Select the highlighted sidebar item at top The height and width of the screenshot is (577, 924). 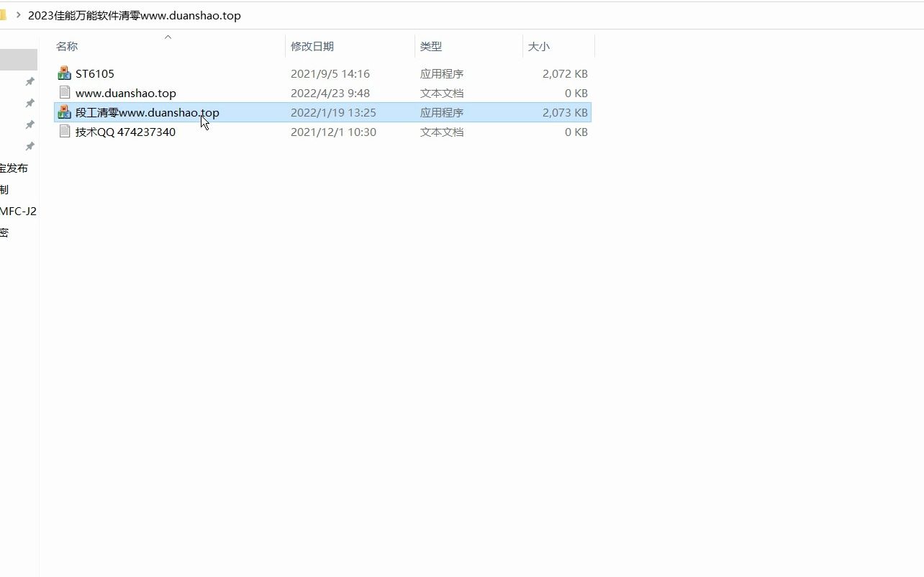19,60
